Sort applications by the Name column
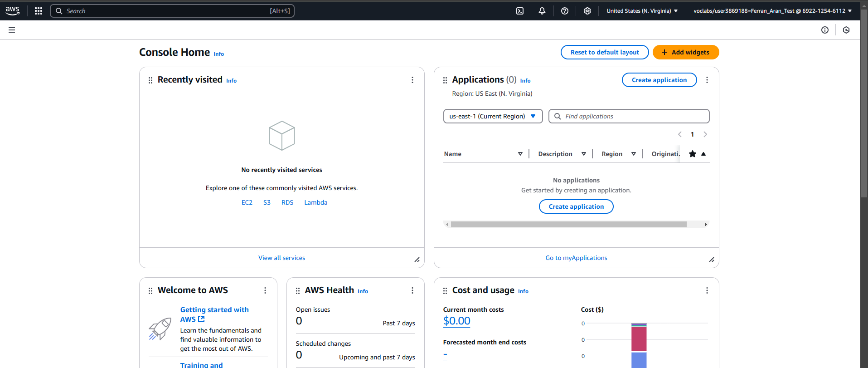The height and width of the screenshot is (368, 868). tap(520, 154)
